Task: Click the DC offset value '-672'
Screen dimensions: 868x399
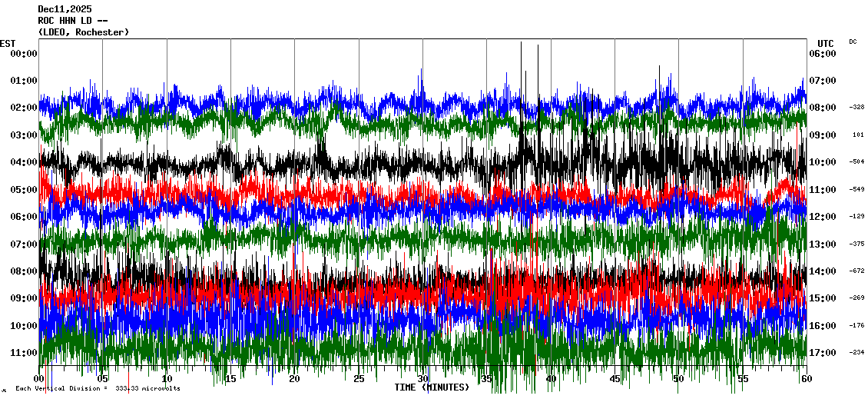Action: [857, 271]
